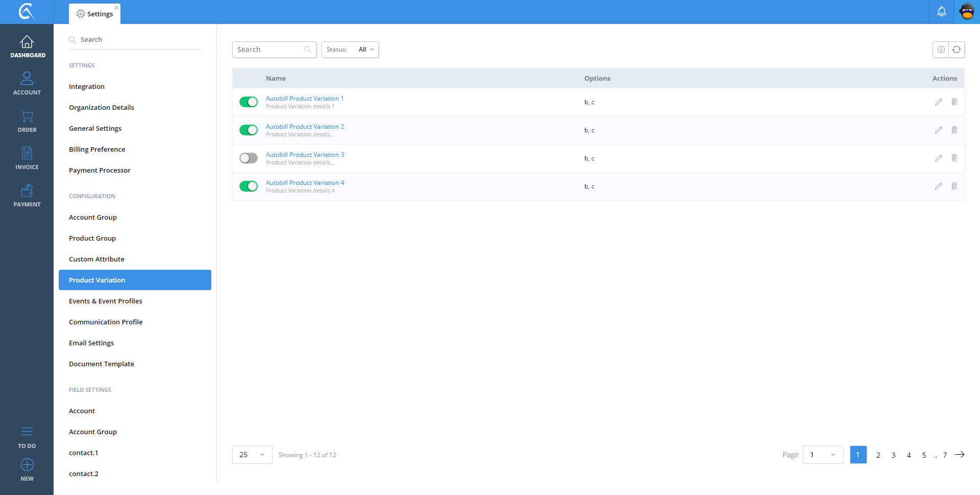Select Billing Preference in settings menu
The height and width of the screenshot is (495, 980).
[x=97, y=149]
